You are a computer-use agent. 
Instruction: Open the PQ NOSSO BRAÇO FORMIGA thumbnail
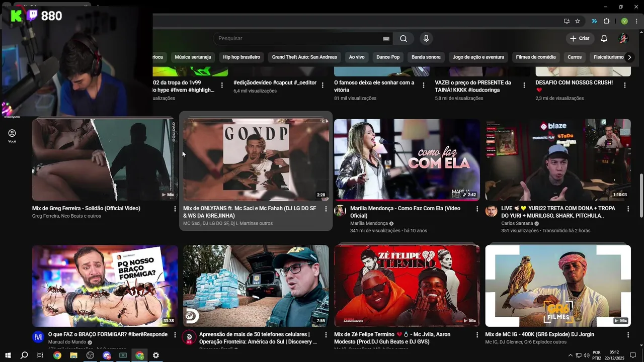click(105, 286)
